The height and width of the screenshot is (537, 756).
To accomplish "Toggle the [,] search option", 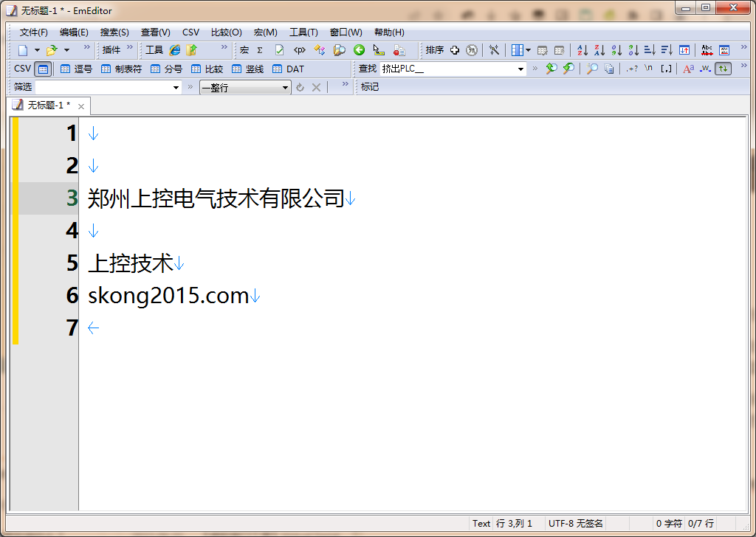I will click(x=667, y=69).
